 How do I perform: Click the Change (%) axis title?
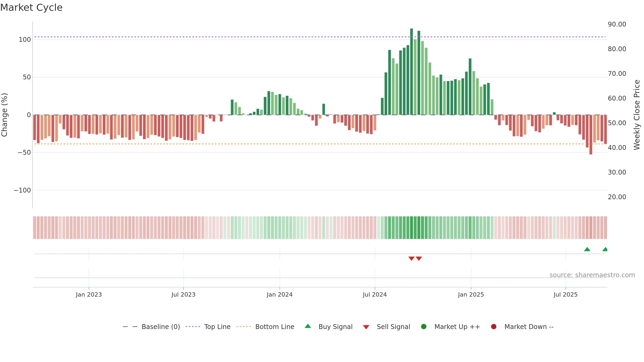(4, 115)
